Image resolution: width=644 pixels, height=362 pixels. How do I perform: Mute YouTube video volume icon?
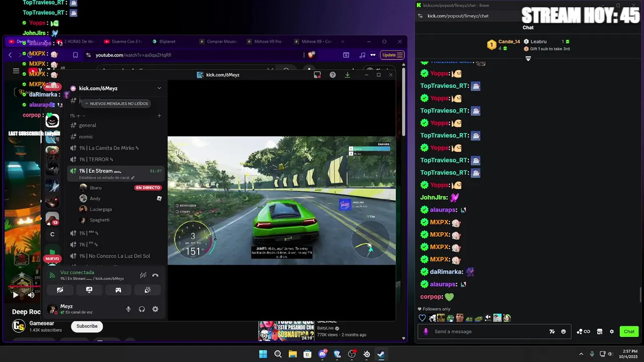coord(31,295)
